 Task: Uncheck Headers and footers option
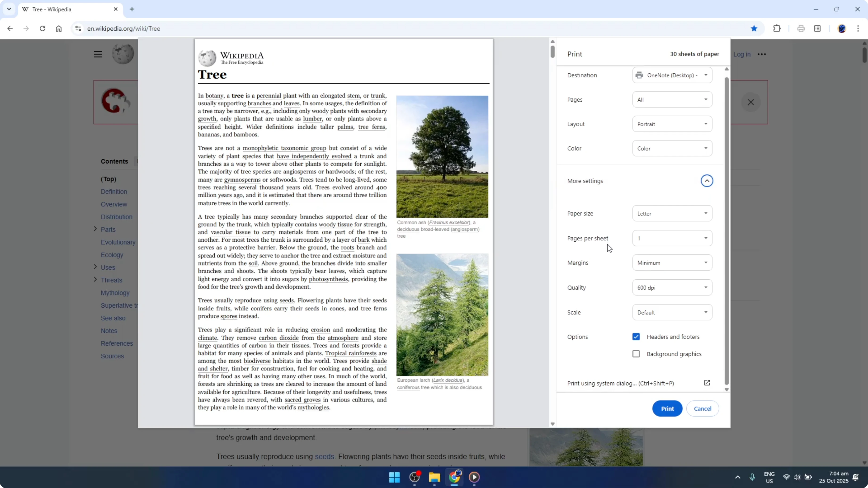pos(636,337)
